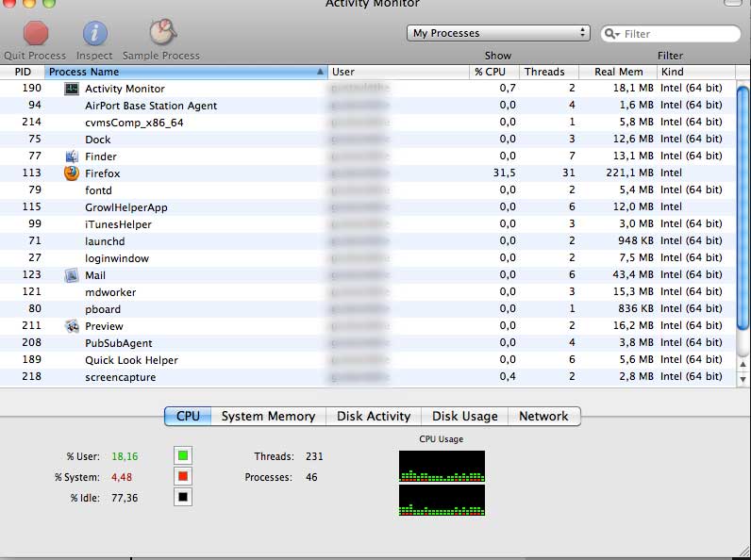Select the Preview process icon
Image resolution: width=751 pixels, height=560 pixels.
(72, 326)
